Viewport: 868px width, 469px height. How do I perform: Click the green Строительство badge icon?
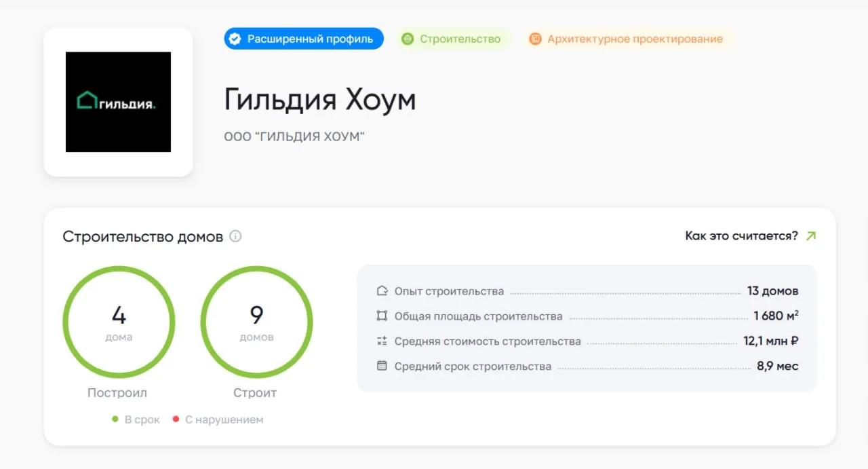click(407, 39)
